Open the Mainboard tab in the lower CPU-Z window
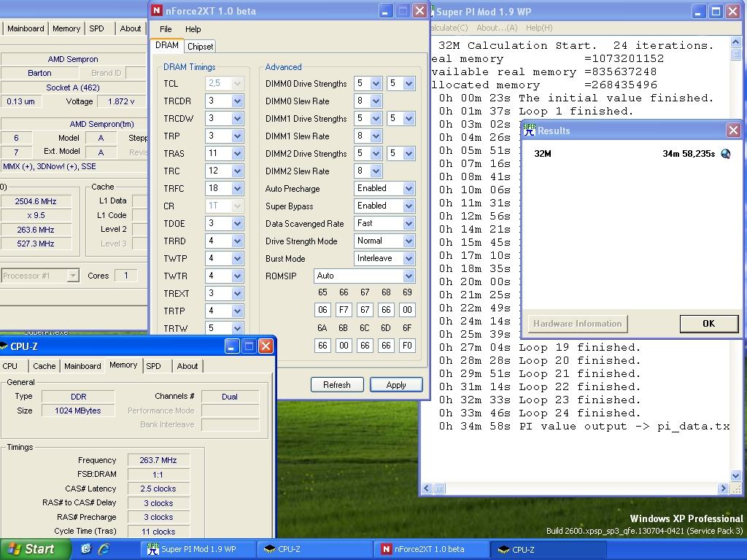This screenshot has width=747, height=560. pos(82,366)
